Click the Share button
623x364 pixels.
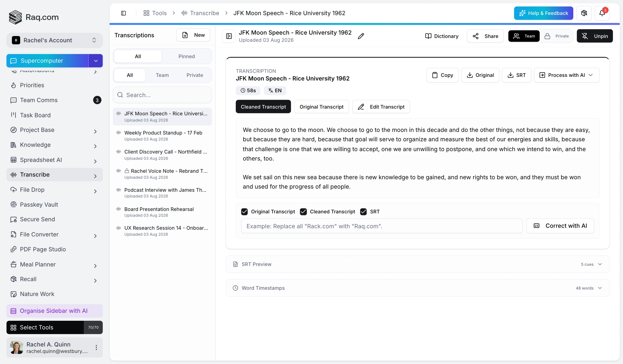coord(485,36)
